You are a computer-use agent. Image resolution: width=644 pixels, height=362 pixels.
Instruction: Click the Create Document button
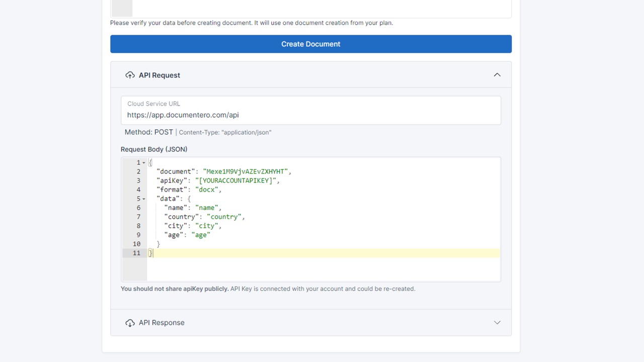coord(310,44)
